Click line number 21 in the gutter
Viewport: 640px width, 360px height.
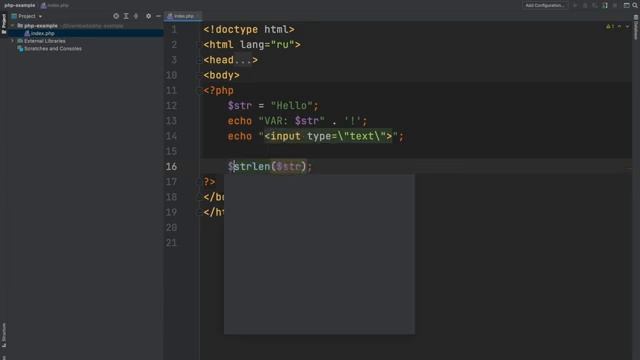click(x=171, y=243)
